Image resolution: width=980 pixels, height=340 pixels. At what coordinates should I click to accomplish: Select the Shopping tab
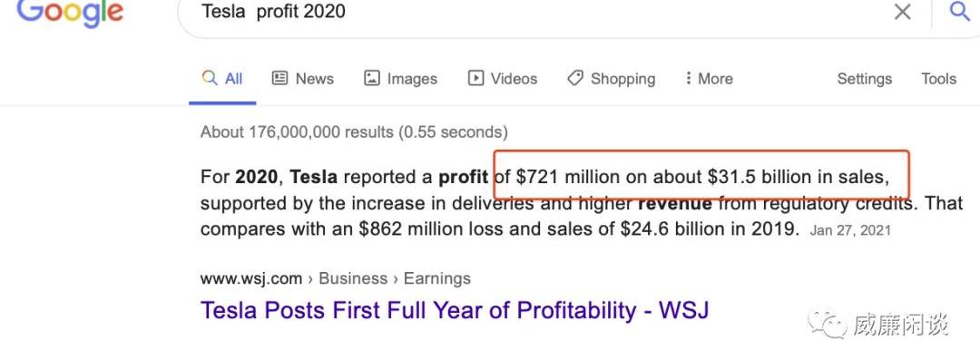coord(612,79)
